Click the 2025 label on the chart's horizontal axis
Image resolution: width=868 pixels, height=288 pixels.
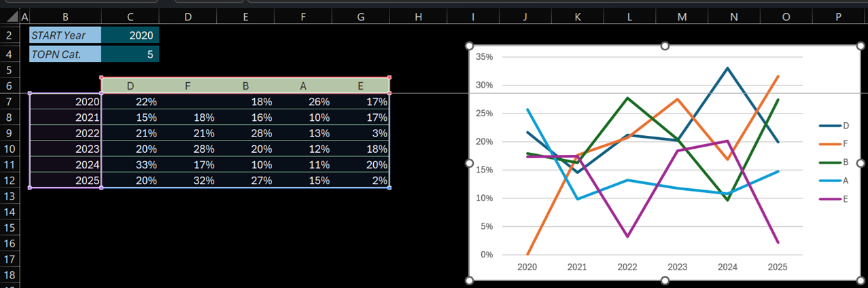point(777,268)
